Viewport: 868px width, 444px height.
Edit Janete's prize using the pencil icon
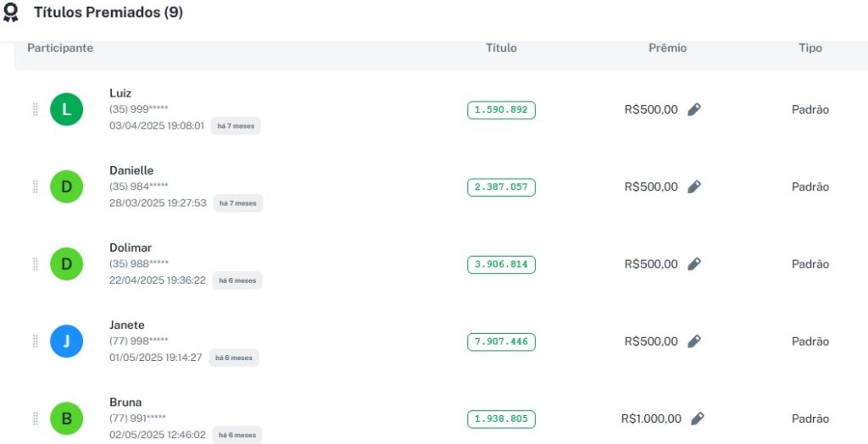pyautogui.click(x=694, y=341)
